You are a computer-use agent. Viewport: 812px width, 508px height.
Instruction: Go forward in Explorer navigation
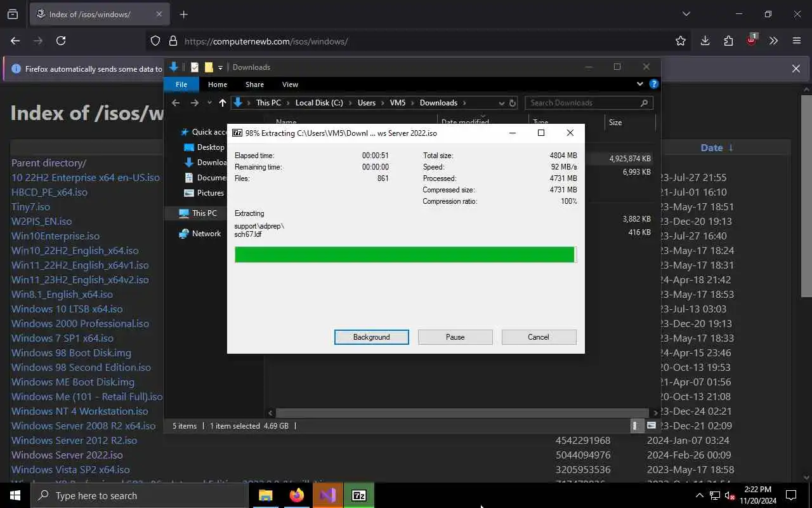click(x=194, y=103)
